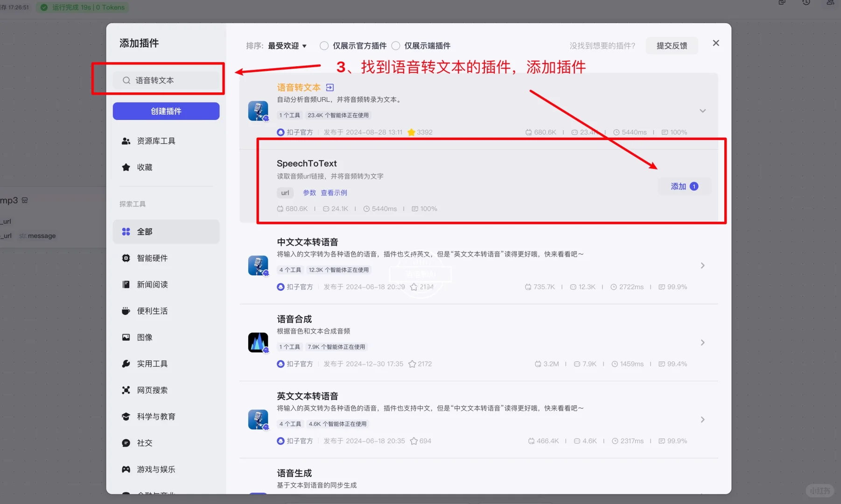
Task: Expand the 中文文本转语音 plugin entry
Action: [702, 265]
